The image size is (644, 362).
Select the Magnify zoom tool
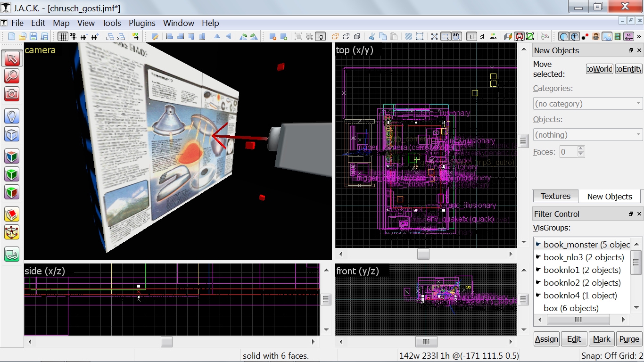12,76
